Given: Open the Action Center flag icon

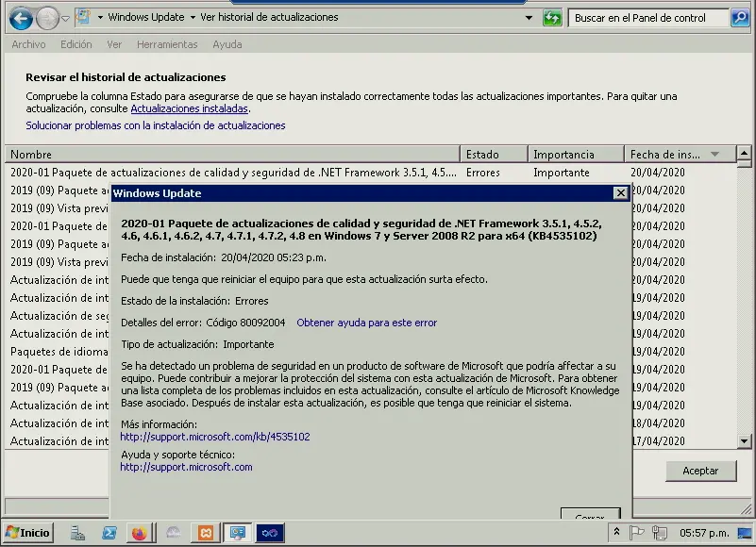Looking at the screenshot, I should (x=636, y=533).
